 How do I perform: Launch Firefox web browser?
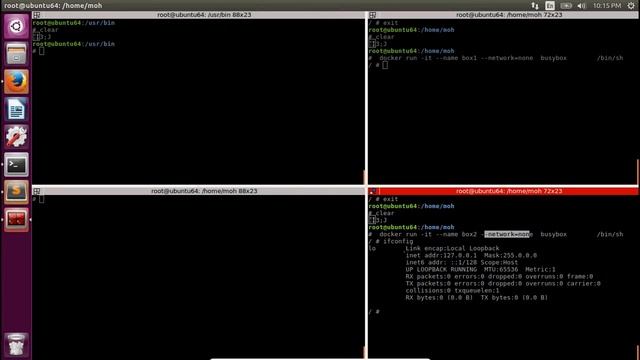point(16,81)
